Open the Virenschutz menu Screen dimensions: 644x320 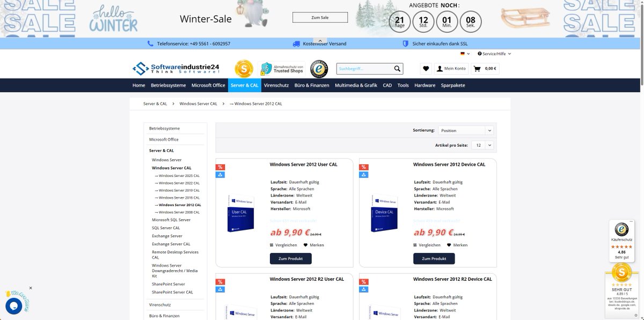[276, 85]
